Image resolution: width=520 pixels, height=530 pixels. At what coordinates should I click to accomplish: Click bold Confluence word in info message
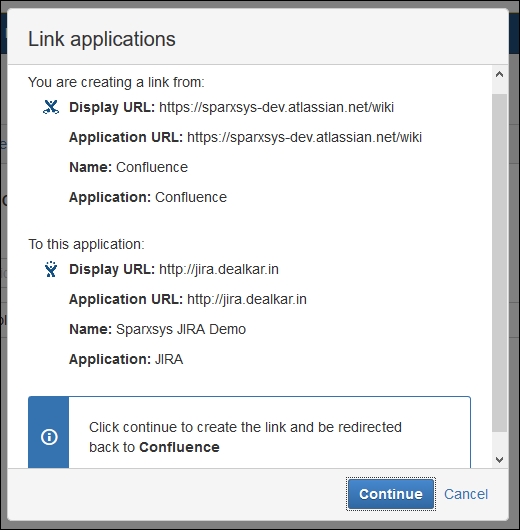[179, 447]
